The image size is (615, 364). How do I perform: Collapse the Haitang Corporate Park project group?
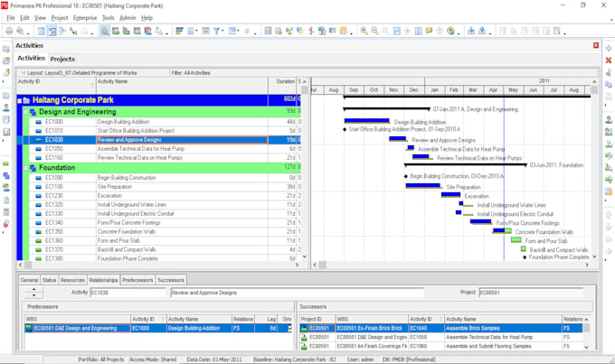(x=19, y=100)
